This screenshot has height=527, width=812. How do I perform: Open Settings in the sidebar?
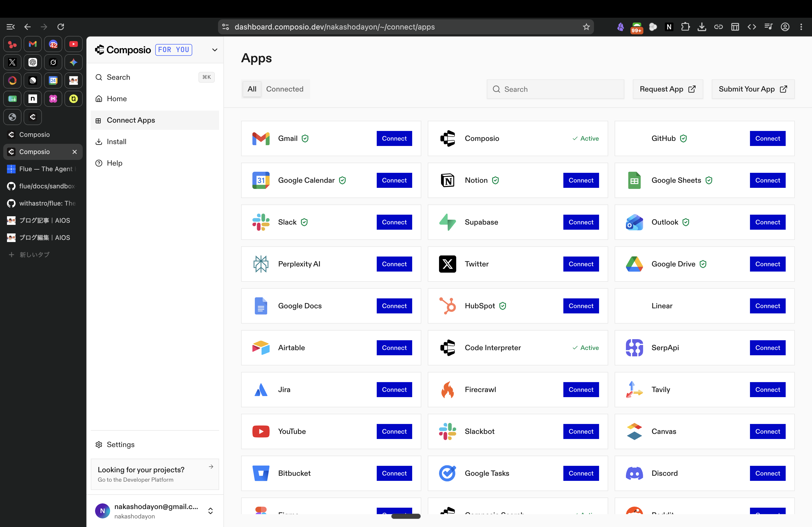pyautogui.click(x=155, y=445)
